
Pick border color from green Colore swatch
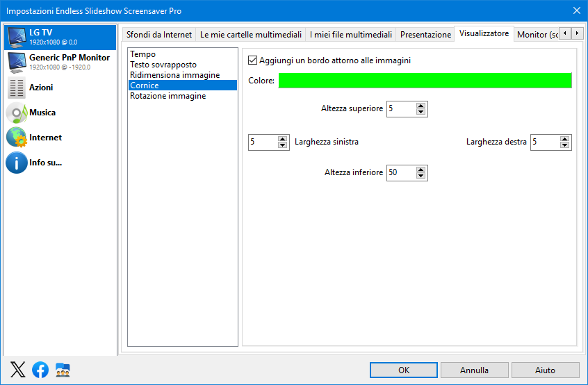pos(425,80)
